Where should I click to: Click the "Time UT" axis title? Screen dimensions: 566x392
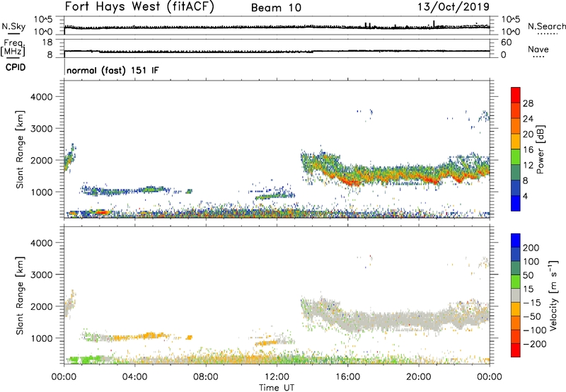[x=277, y=388]
